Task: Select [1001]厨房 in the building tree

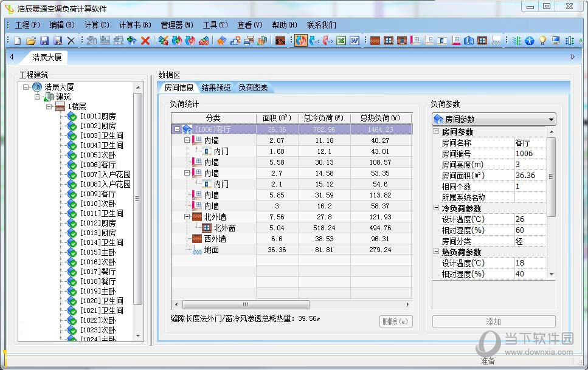Action: point(98,116)
